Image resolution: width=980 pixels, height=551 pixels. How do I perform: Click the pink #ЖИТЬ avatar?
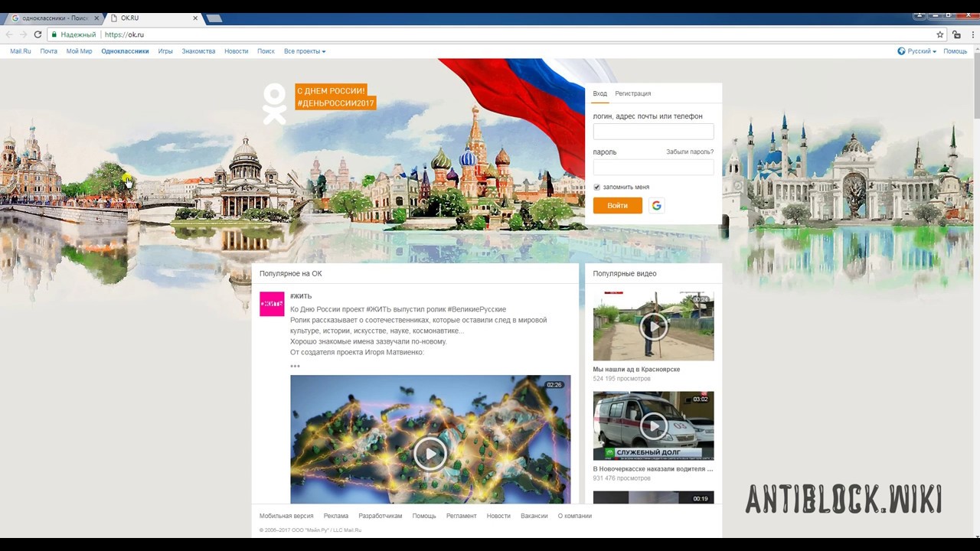point(272,304)
